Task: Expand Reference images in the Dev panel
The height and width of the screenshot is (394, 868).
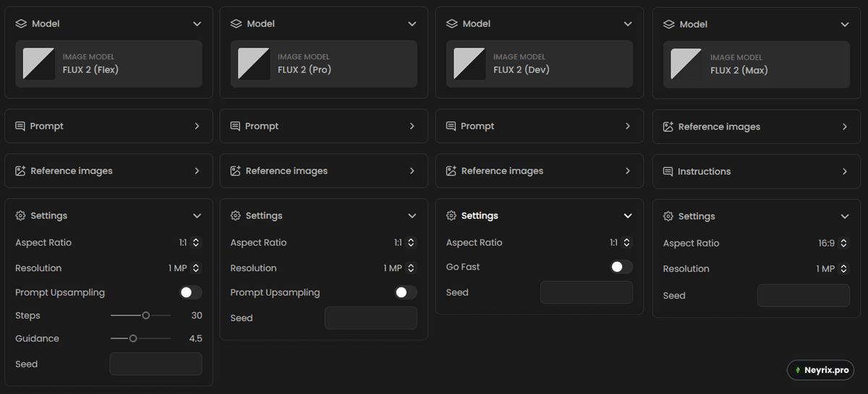Action: coord(628,171)
